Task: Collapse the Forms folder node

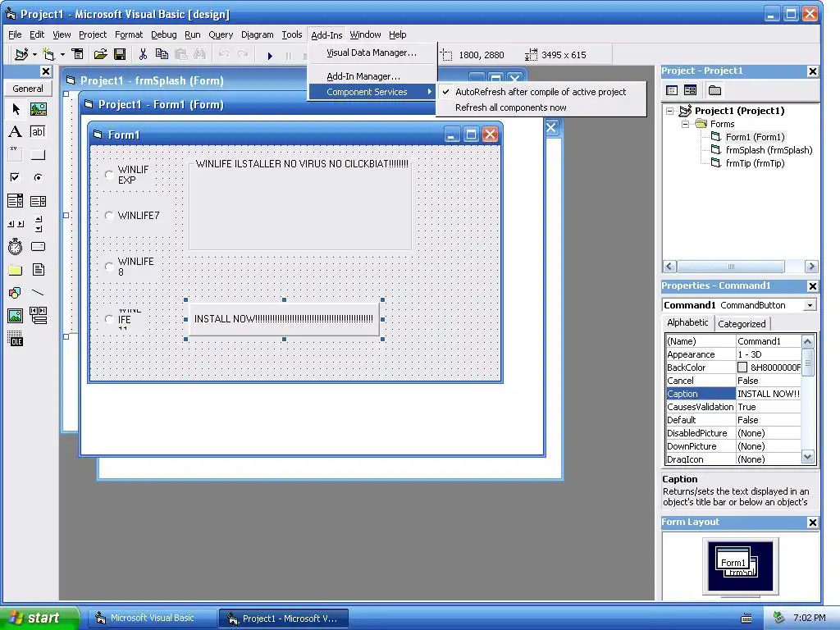Action: [685, 125]
